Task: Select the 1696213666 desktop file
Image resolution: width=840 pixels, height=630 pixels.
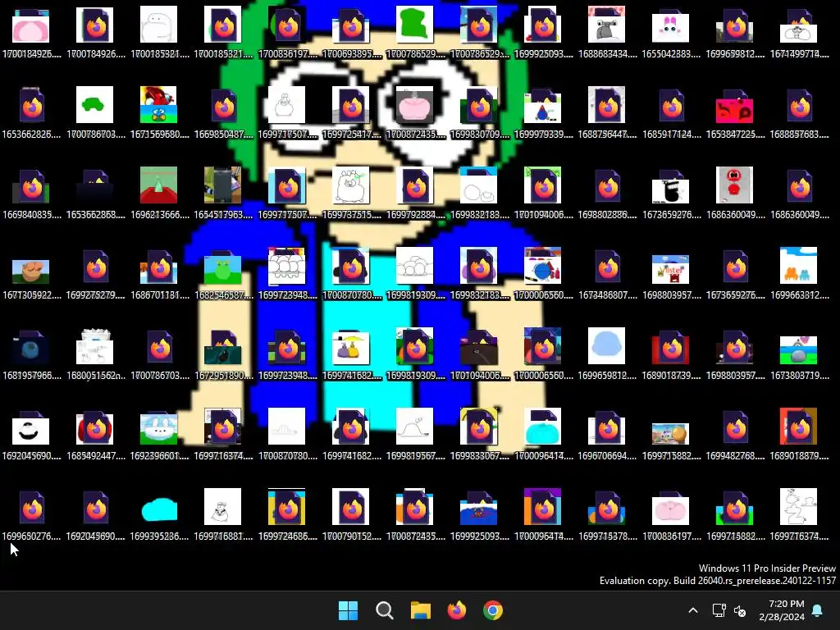Action: click(158, 185)
